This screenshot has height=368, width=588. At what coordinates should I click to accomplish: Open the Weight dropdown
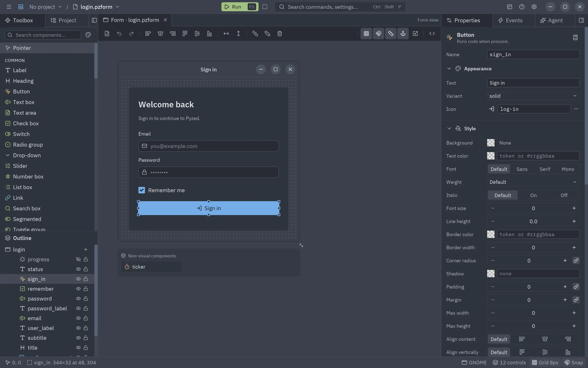click(x=533, y=182)
